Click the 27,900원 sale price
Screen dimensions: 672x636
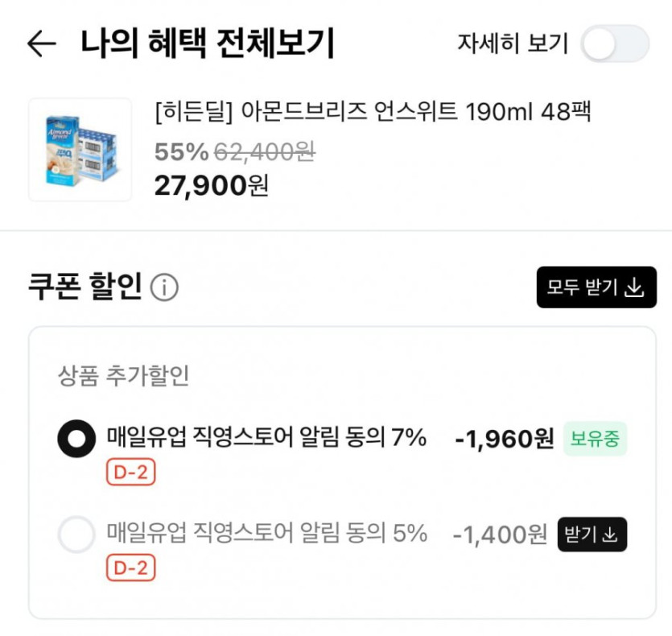tap(211, 185)
